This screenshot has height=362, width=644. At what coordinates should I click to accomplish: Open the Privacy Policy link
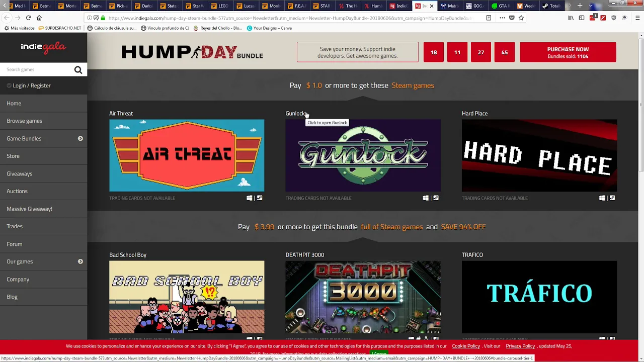[520, 346]
